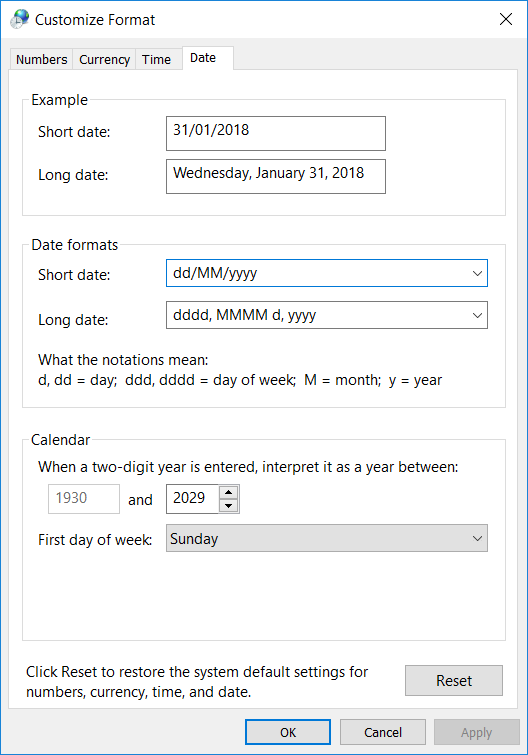Click the Cancel button
The width and height of the screenshot is (528, 755).
[383, 732]
